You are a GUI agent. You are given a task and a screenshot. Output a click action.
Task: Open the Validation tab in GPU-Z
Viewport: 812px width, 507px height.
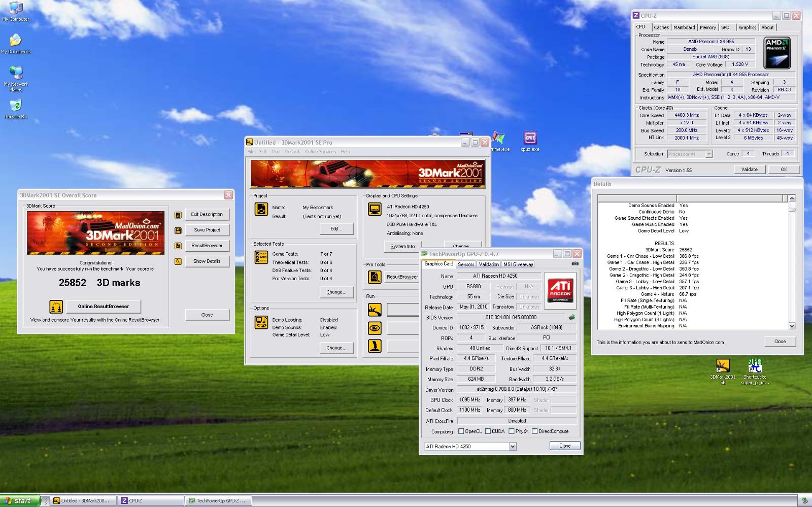tap(489, 264)
